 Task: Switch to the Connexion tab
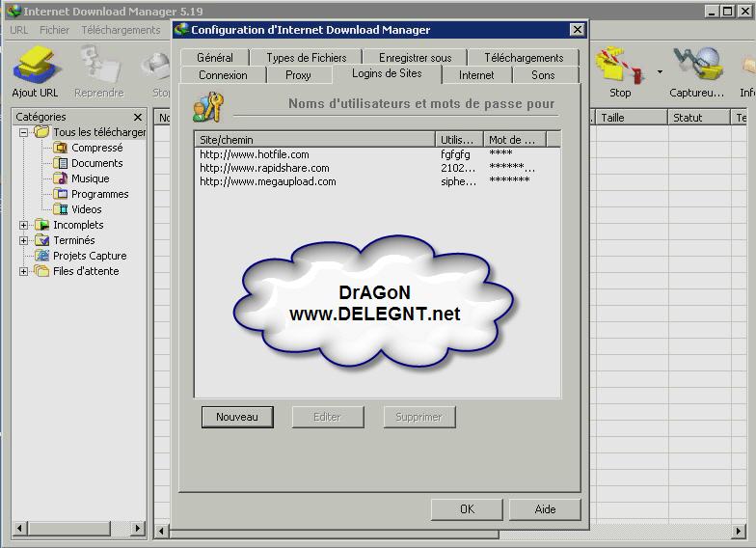[x=223, y=75]
